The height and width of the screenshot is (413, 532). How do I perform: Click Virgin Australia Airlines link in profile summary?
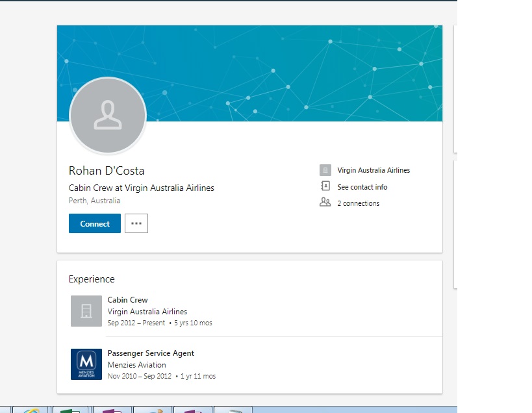click(x=374, y=170)
